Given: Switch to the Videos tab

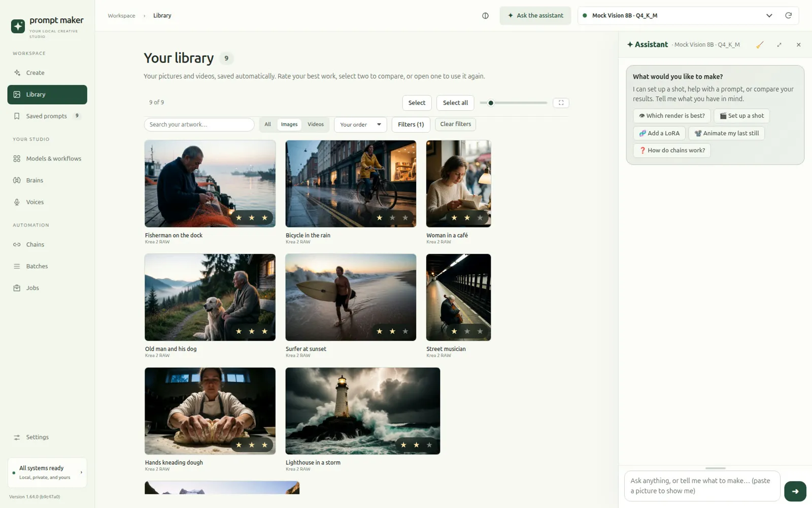Looking at the screenshot, I should (315, 124).
